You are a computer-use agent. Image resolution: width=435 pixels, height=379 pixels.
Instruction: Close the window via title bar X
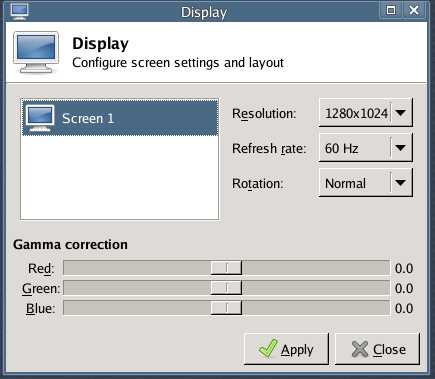[414, 10]
